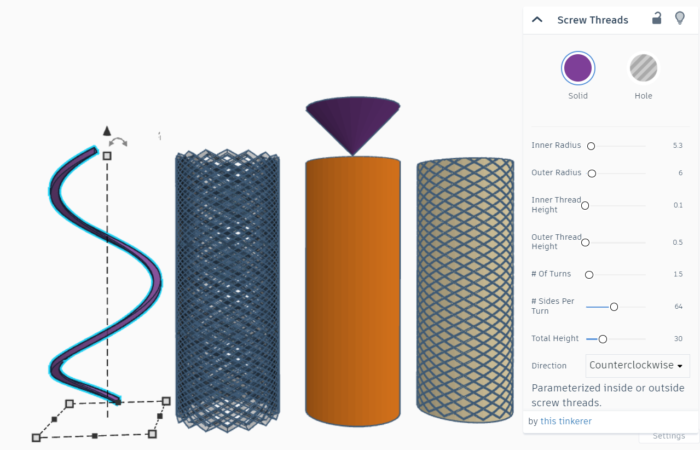700x450 pixels.
Task: Adjust the Inner Radius slider handle
Action: [x=591, y=146]
